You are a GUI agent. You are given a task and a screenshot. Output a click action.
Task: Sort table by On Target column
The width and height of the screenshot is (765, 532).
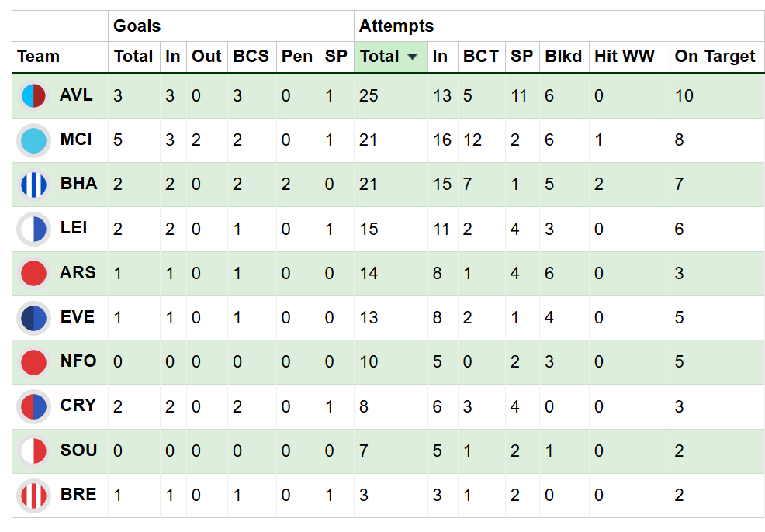click(x=715, y=57)
